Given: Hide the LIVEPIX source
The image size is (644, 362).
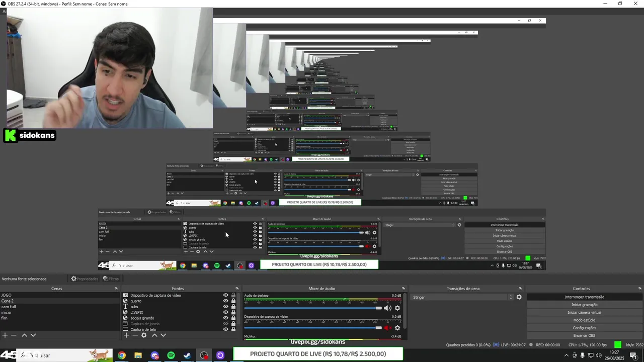Looking at the screenshot, I should click(225, 312).
